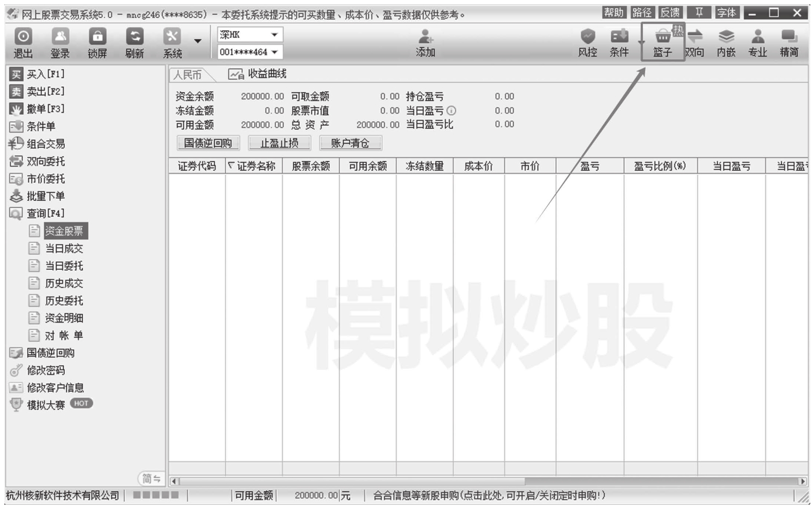Open 批量下单 in the sidebar
This screenshot has width=812, height=507.
[x=37, y=196]
